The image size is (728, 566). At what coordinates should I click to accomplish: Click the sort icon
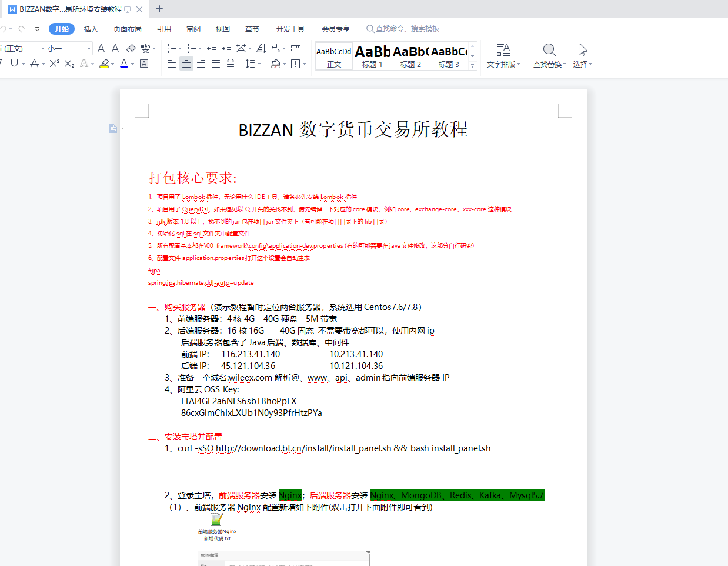click(x=261, y=48)
